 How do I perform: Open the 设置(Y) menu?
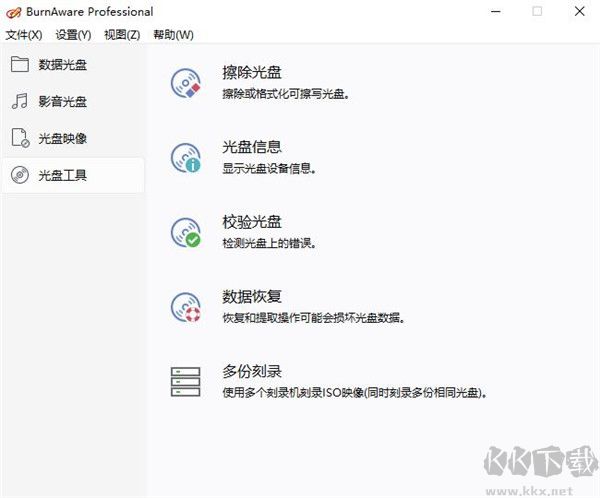[73, 34]
